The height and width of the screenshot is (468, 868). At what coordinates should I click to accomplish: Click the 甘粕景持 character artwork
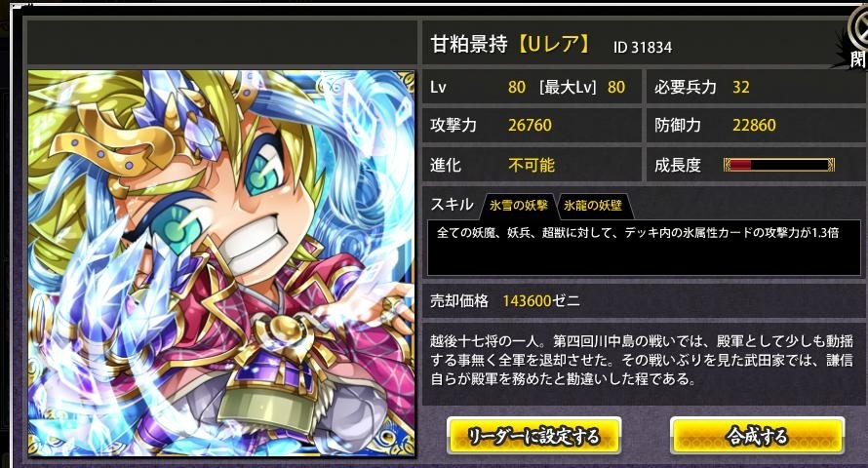tap(221, 263)
